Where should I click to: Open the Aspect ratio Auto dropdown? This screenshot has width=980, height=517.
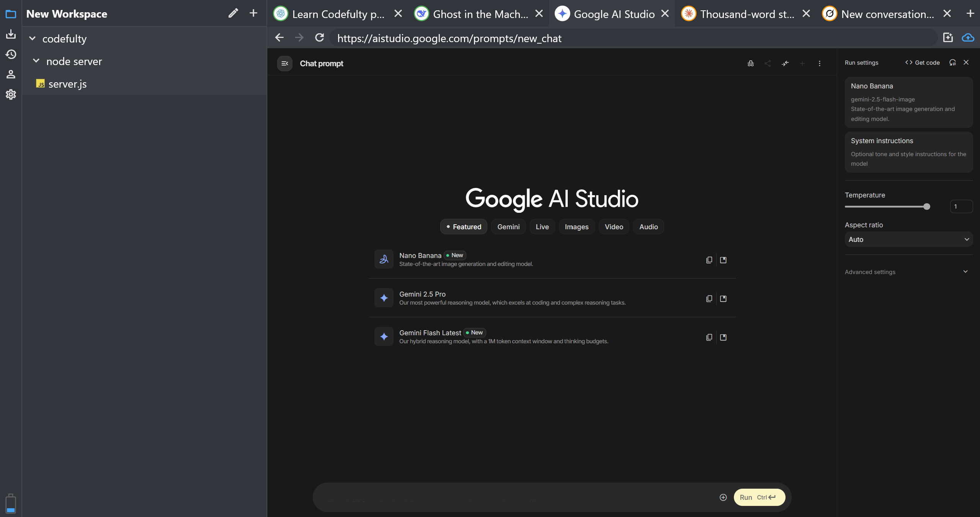click(x=908, y=240)
